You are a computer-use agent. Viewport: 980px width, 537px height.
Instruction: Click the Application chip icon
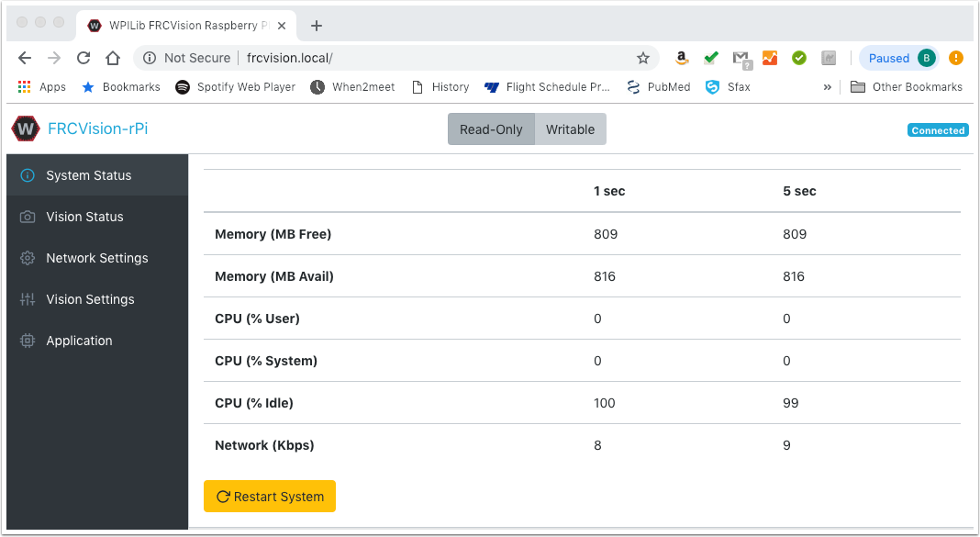point(28,341)
